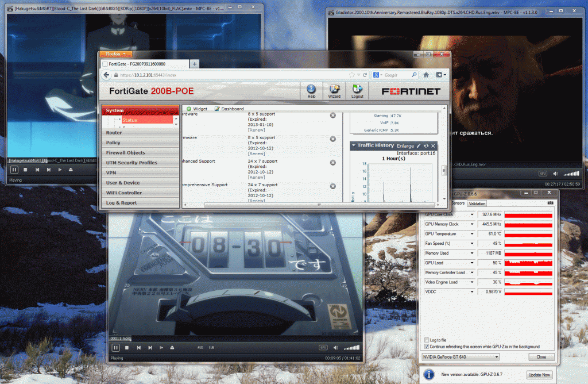Open the GPU Load sensor dropdown

(472, 263)
